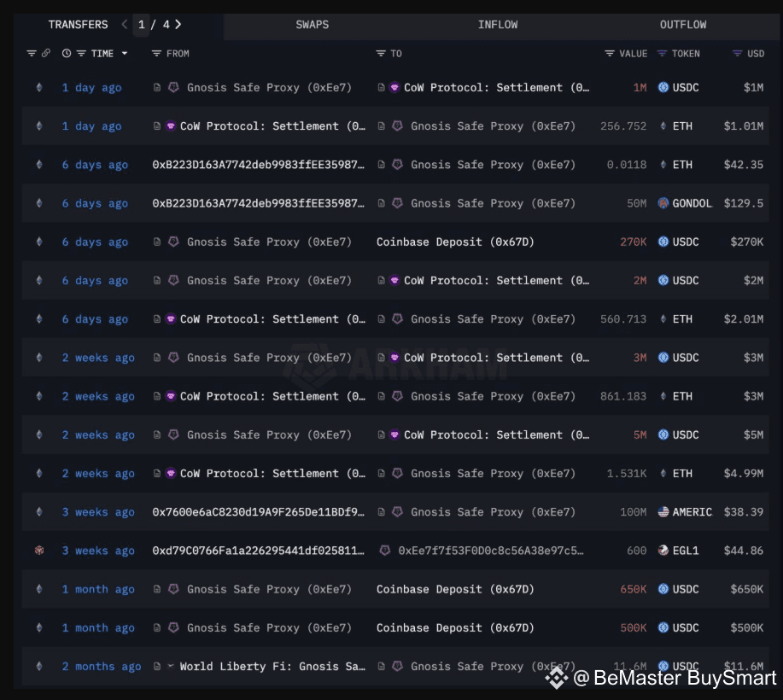The image size is (783, 700).
Task: Open the TIME column filter
Action: point(81,54)
